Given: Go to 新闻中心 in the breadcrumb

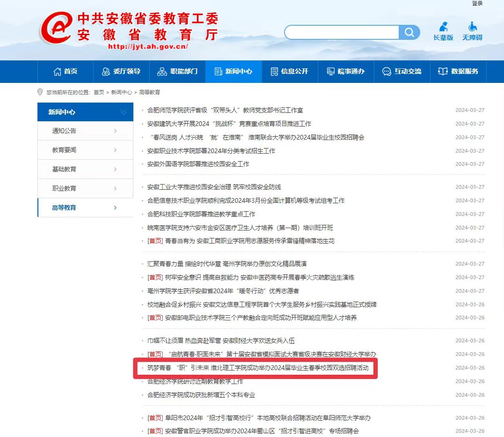Looking at the screenshot, I should (121, 92).
